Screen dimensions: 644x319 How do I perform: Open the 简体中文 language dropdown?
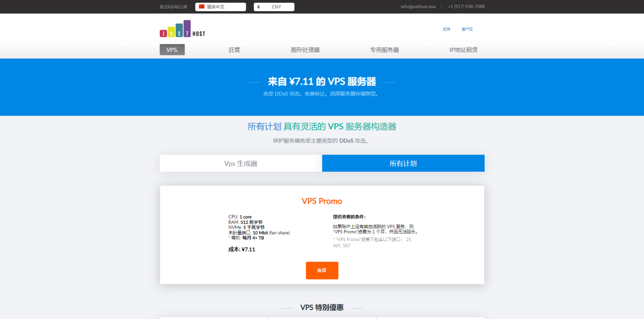pyautogui.click(x=220, y=7)
